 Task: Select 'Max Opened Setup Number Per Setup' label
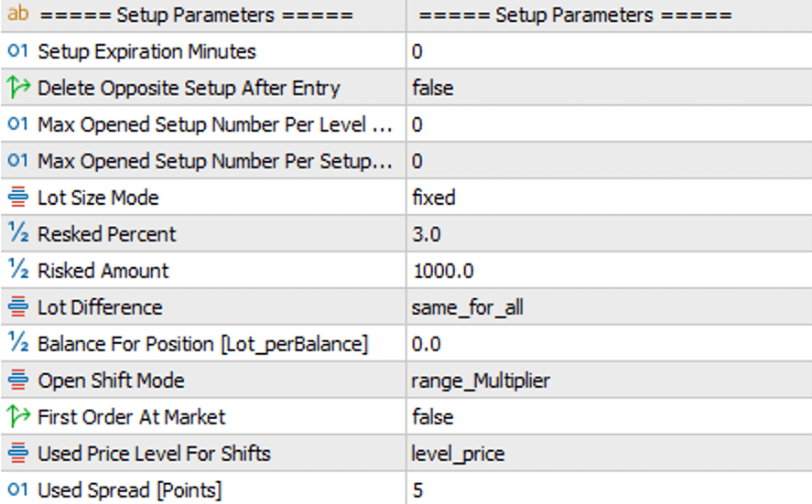point(215,161)
